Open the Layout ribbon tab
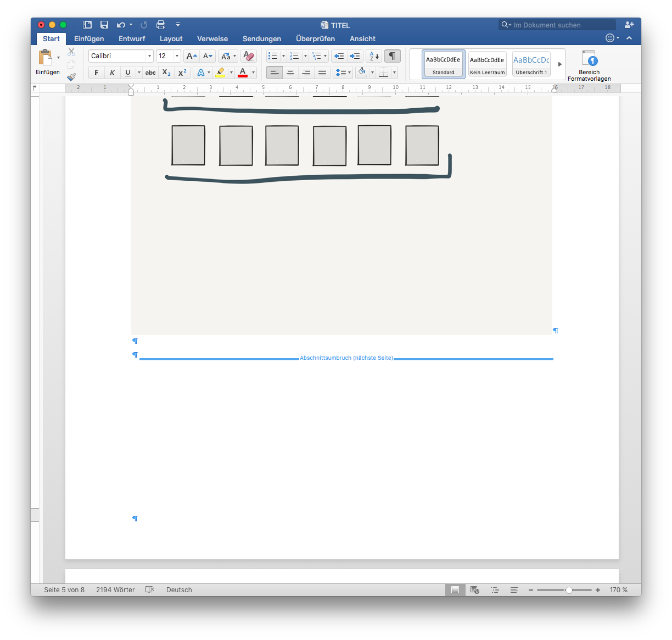The image size is (672, 640). (171, 38)
